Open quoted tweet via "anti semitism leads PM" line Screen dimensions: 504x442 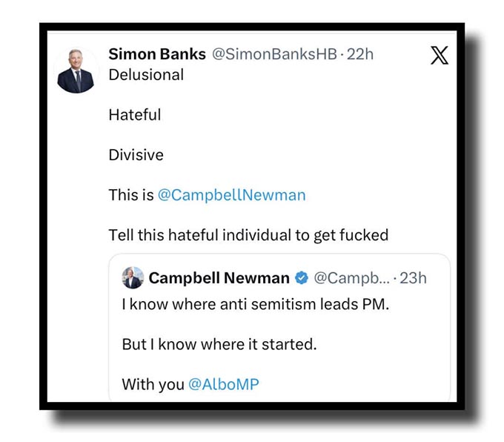(x=254, y=305)
